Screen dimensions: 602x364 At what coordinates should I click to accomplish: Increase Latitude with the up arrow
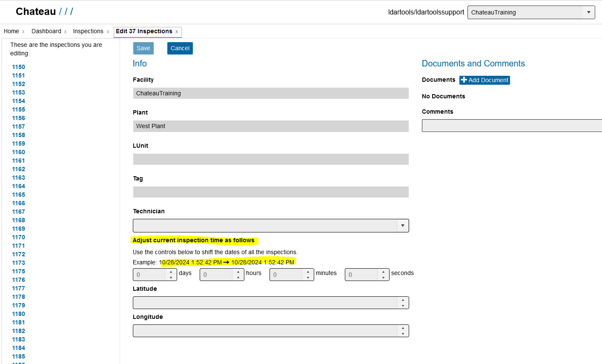pos(403,300)
